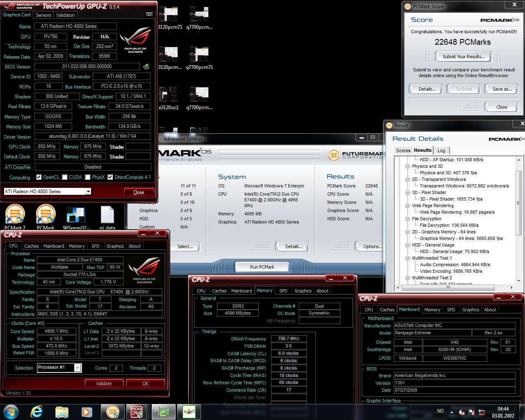525x420 pixels.
Task: Open the Scores tab in Result Details
Action: (403, 151)
